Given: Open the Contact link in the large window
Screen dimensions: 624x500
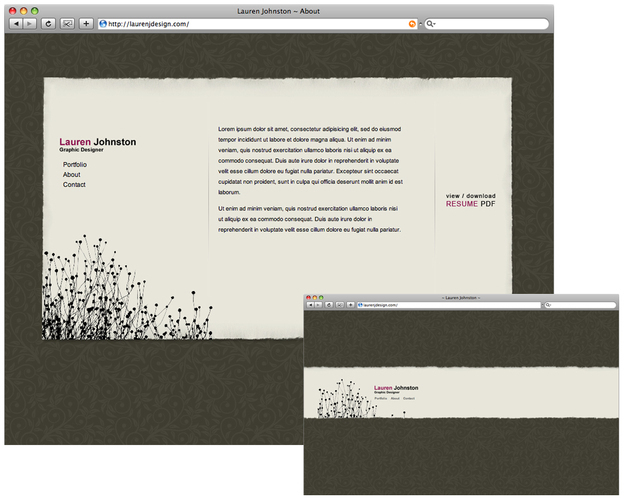Looking at the screenshot, I should (x=74, y=184).
